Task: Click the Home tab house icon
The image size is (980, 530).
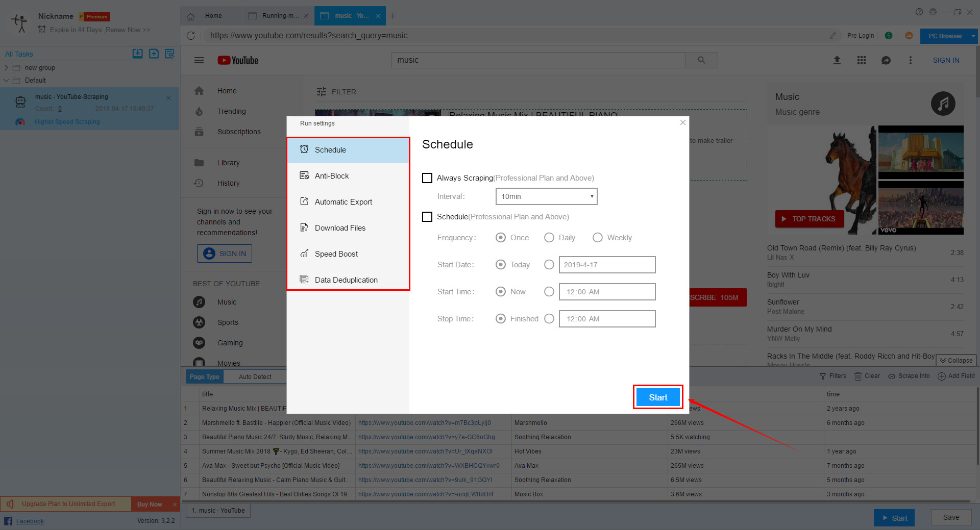Action: [x=190, y=16]
